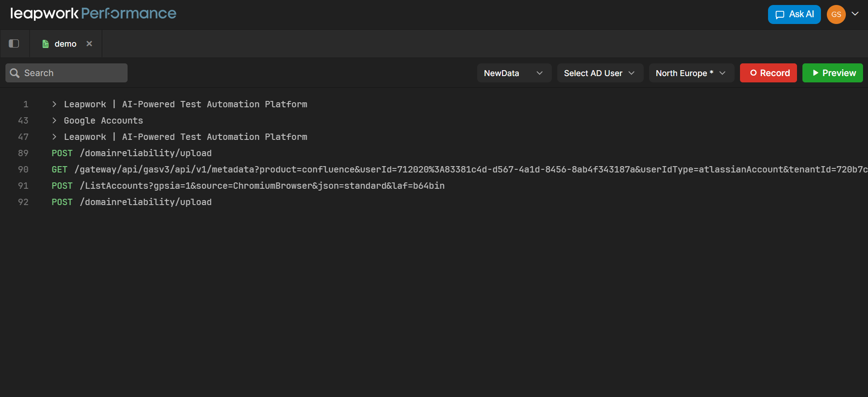Open the Ask AI chat

794,14
